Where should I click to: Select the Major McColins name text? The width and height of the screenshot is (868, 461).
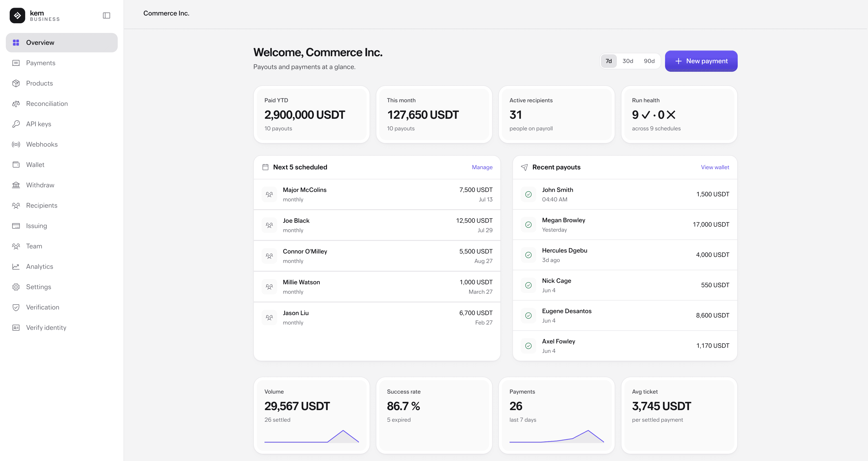pos(305,190)
